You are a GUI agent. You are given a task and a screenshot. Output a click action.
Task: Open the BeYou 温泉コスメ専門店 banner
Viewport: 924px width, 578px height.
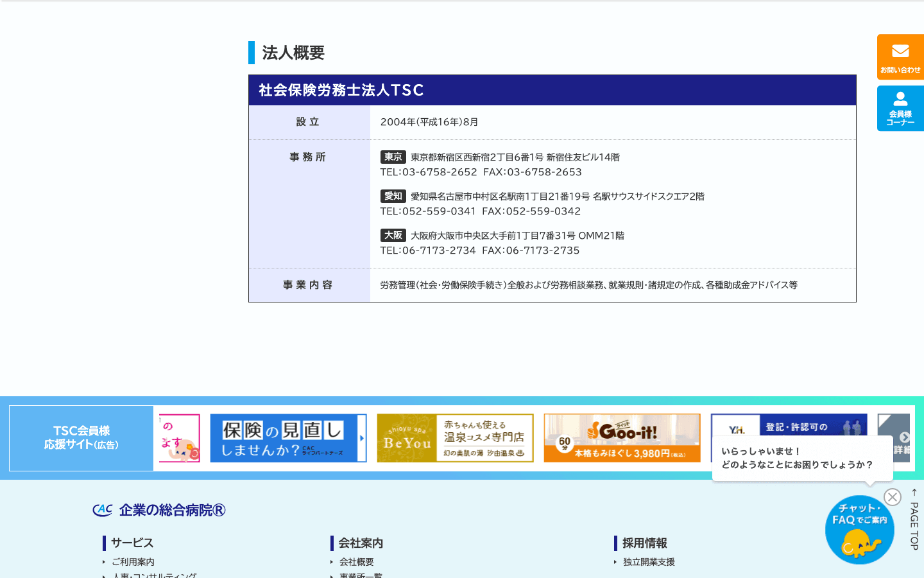455,438
